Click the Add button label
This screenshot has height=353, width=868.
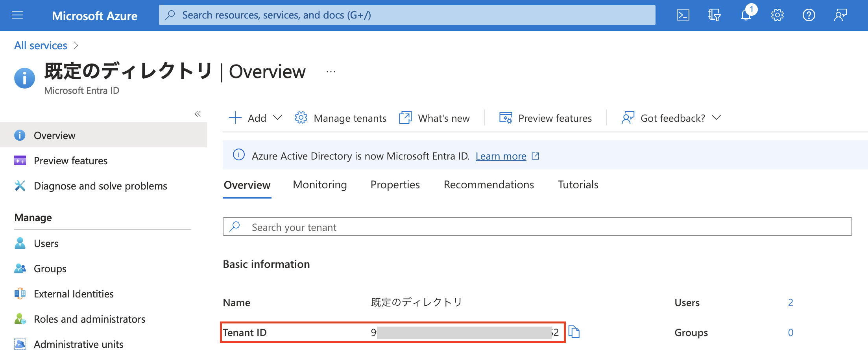[257, 118]
